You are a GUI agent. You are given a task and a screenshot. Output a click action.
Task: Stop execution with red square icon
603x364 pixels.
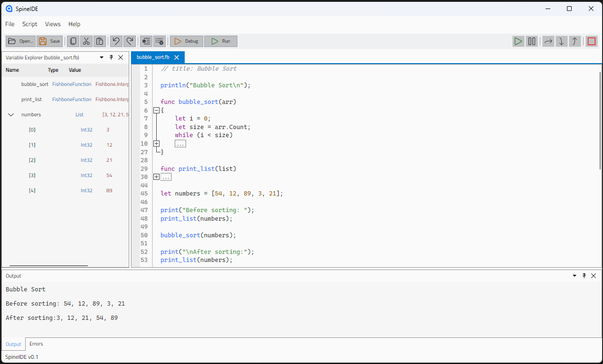[x=591, y=41]
